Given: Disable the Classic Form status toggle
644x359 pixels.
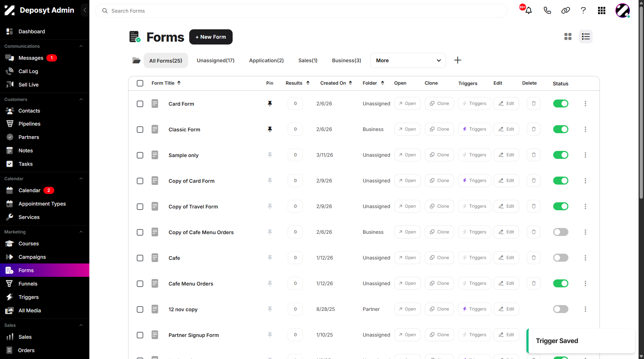Looking at the screenshot, I should click(x=561, y=129).
